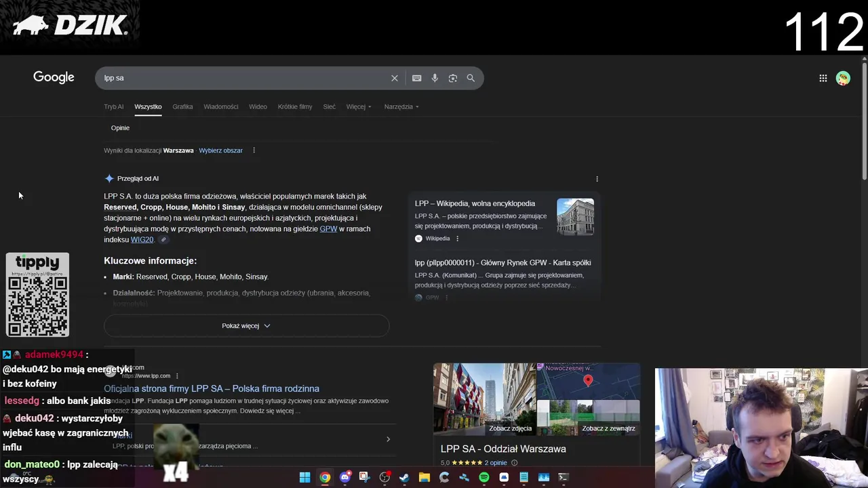Screen dimensions: 868x488
Task: Click the source link icon after WIG20
Action: (163, 240)
